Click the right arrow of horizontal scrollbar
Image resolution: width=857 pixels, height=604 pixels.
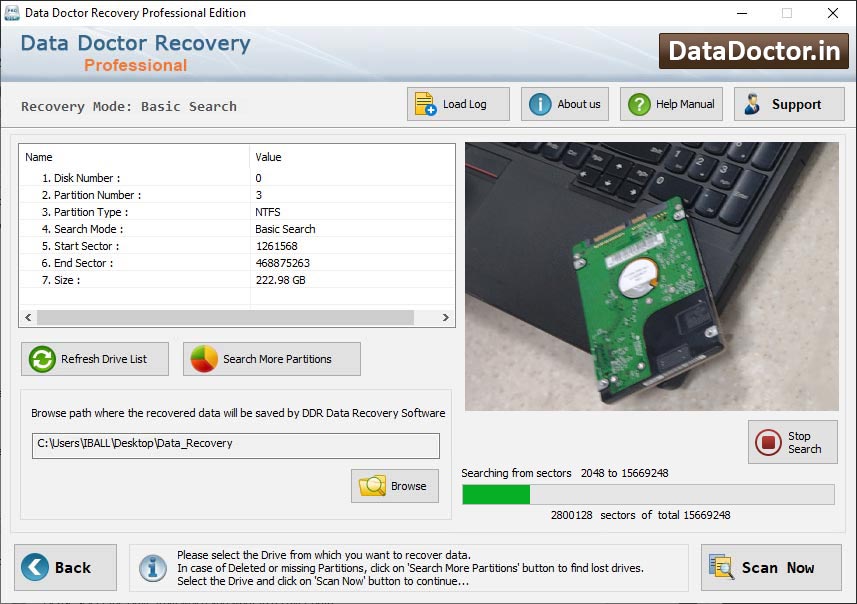[x=446, y=317]
